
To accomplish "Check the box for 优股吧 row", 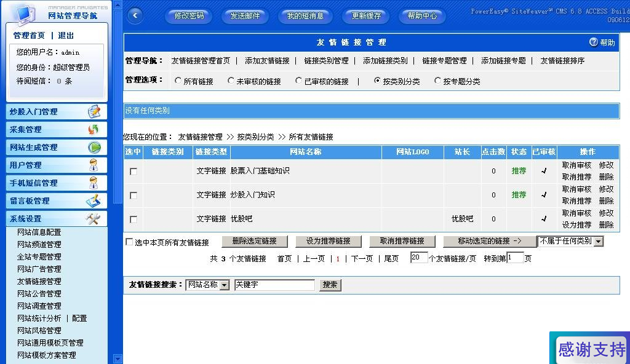I will [134, 220].
